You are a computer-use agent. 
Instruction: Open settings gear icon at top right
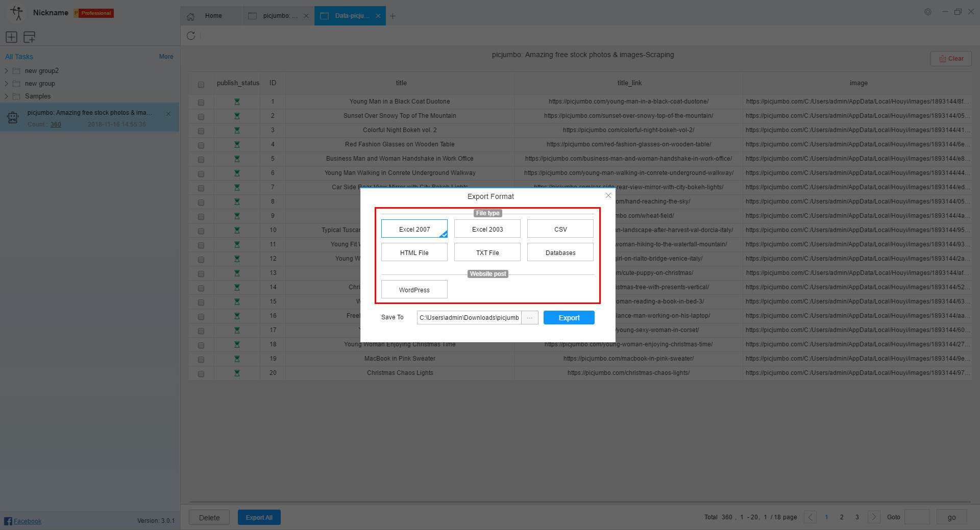coord(928,12)
